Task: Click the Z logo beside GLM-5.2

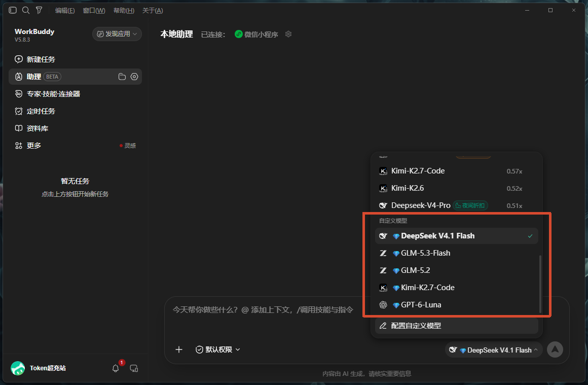Action: pyautogui.click(x=383, y=270)
